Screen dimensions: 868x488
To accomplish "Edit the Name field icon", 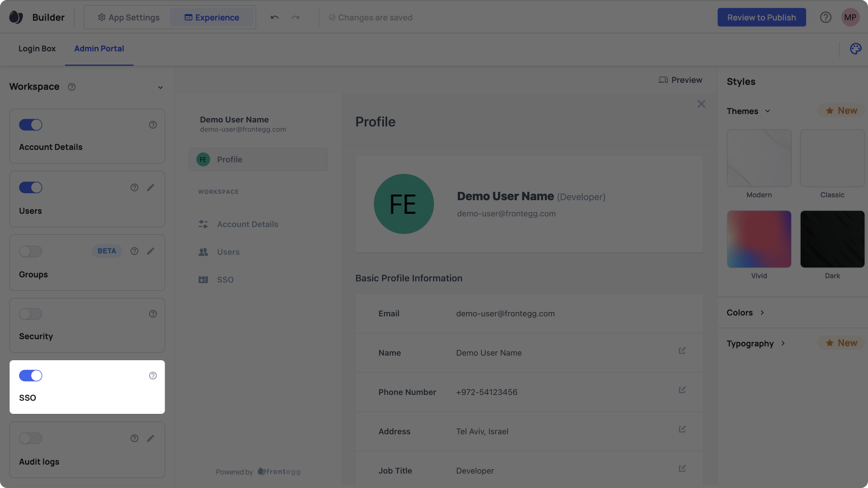I will pyautogui.click(x=682, y=351).
